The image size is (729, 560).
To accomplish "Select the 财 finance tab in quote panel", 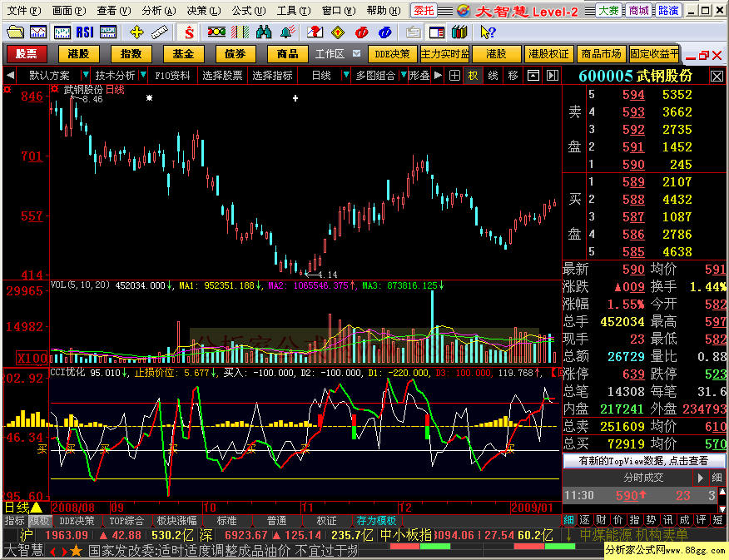I will [601, 520].
